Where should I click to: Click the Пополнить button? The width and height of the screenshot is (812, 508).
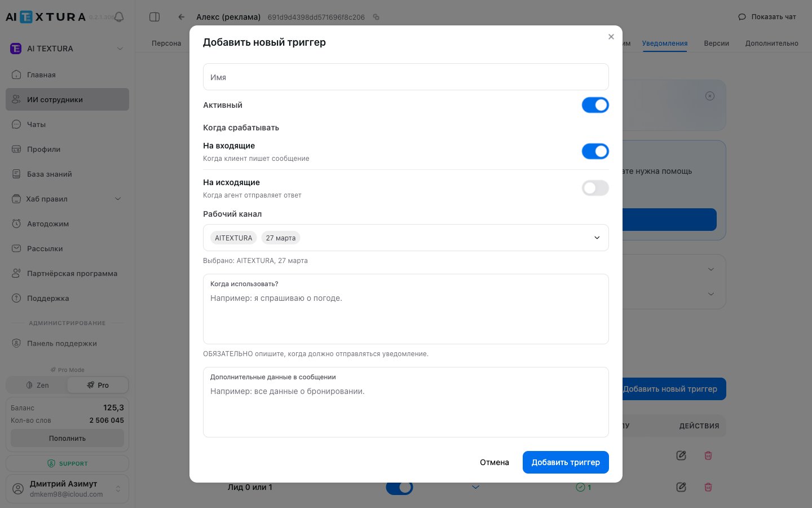(x=68, y=438)
